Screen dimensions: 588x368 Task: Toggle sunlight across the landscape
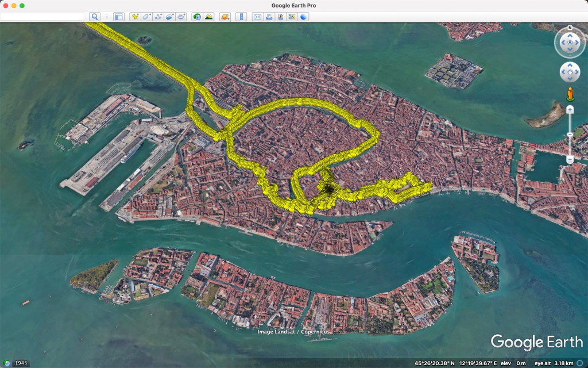click(x=208, y=17)
